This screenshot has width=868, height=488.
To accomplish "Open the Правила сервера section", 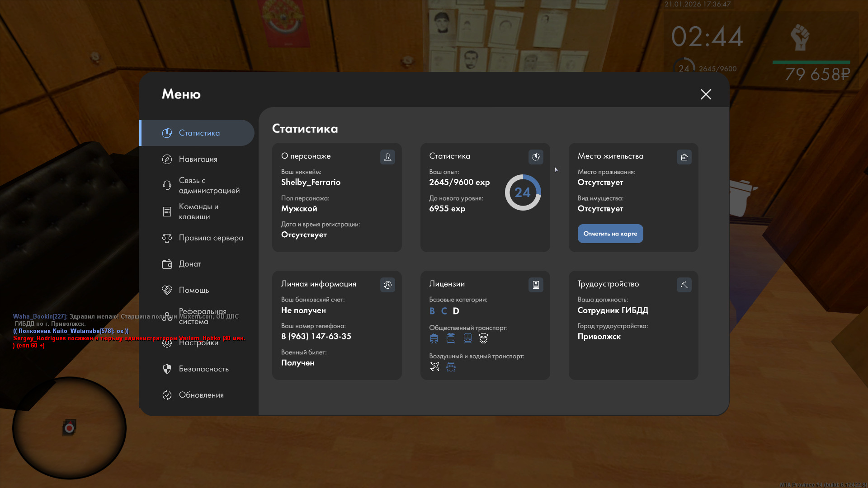I will pyautogui.click(x=211, y=238).
